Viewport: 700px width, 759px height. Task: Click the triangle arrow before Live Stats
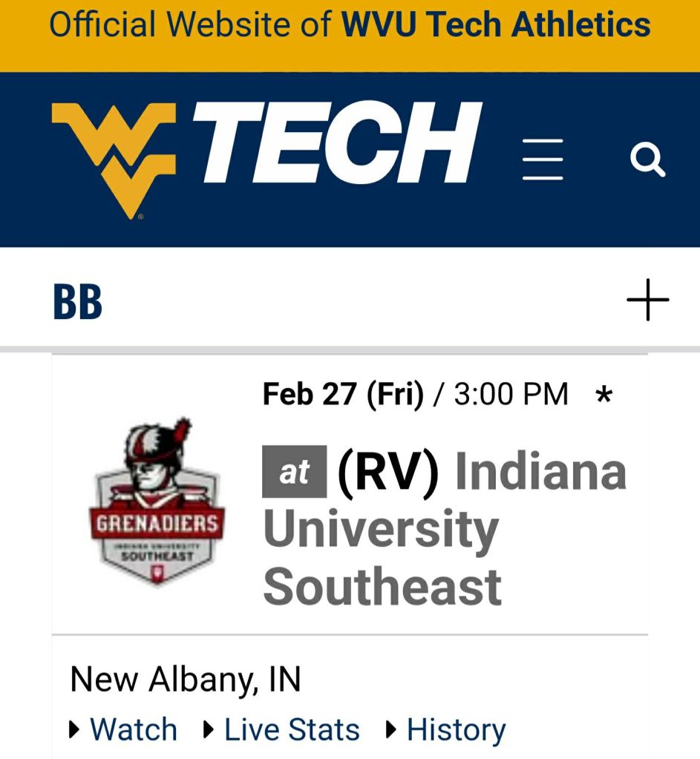pyautogui.click(x=209, y=730)
